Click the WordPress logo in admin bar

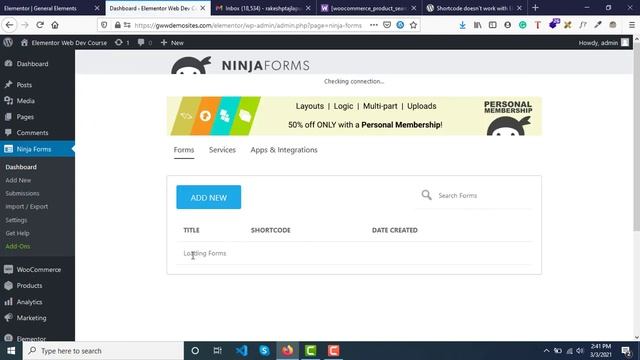8,42
